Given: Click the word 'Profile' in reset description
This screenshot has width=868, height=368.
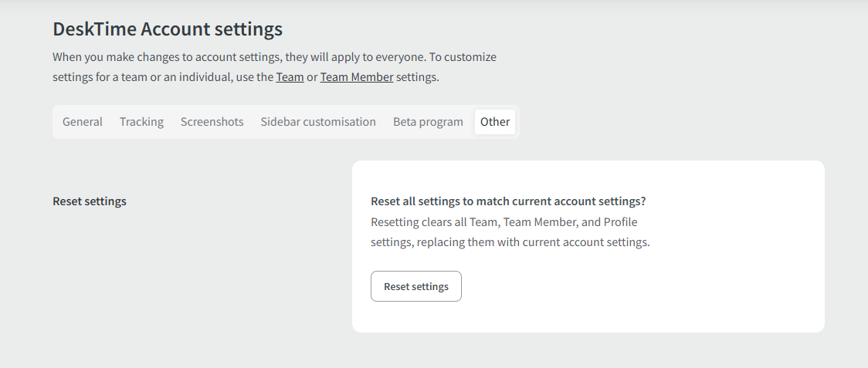Looking at the screenshot, I should click(620, 222).
